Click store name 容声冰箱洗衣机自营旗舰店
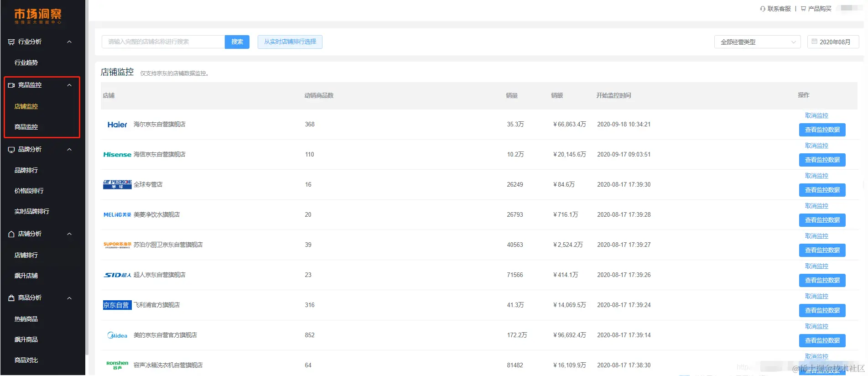868x376 pixels. [x=168, y=366]
